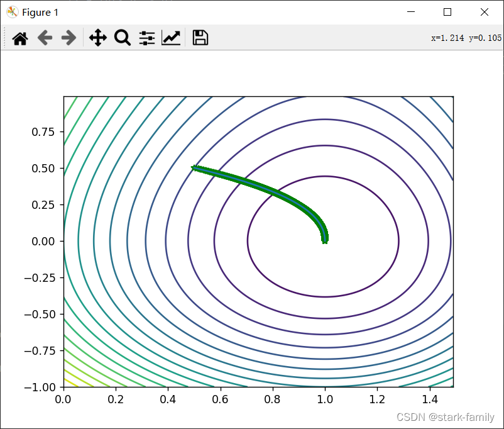Image resolution: width=504 pixels, height=429 pixels.
Task: Click the y-axis tick label −0.50
Action: click(x=40, y=314)
